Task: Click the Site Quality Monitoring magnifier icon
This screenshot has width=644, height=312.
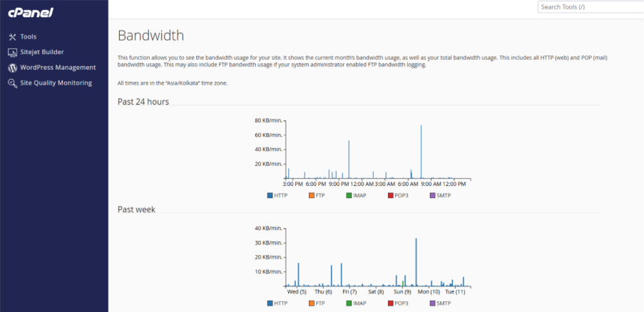Action: (x=12, y=83)
